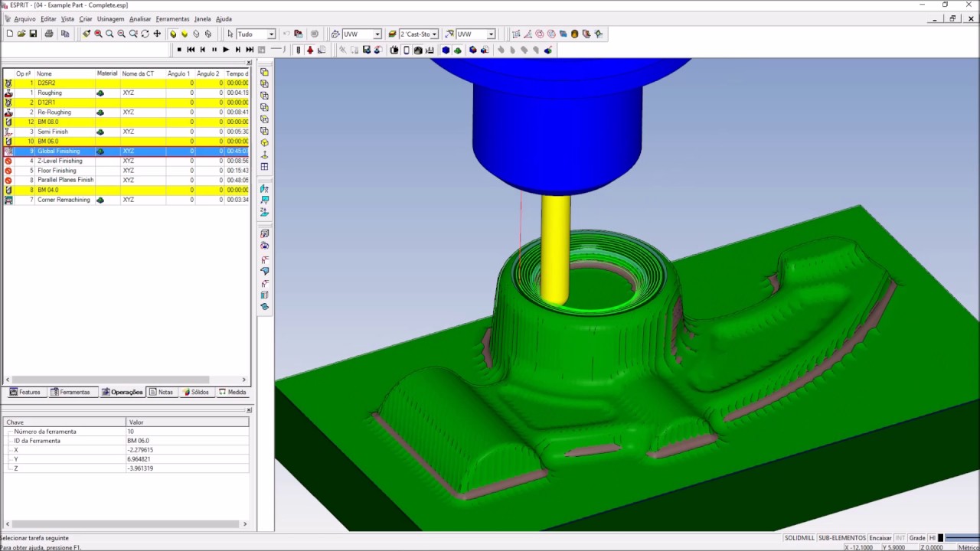Open the Janela menu
The image size is (980, 551).
click(203, 18)
